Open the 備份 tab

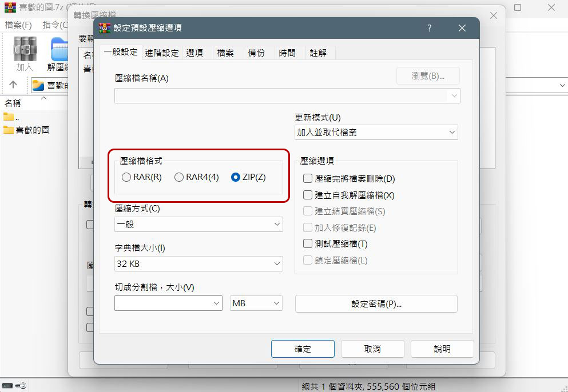256,53
